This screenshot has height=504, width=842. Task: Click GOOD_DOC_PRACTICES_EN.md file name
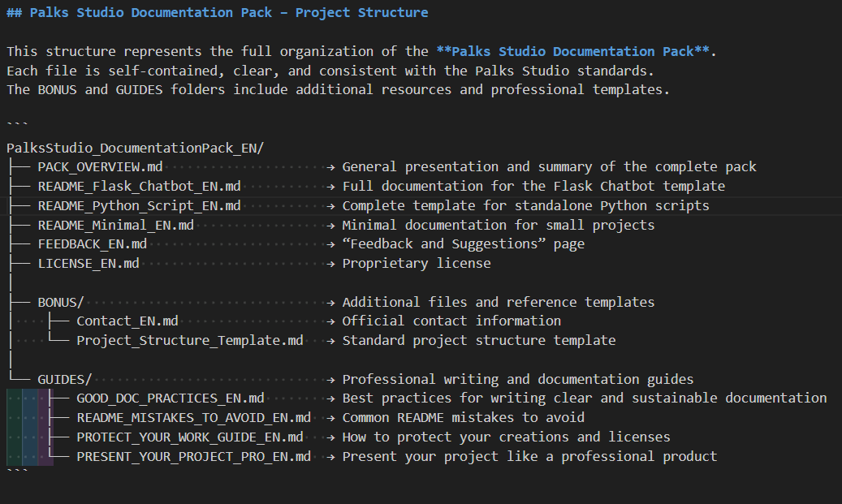(x=171, y=398)
